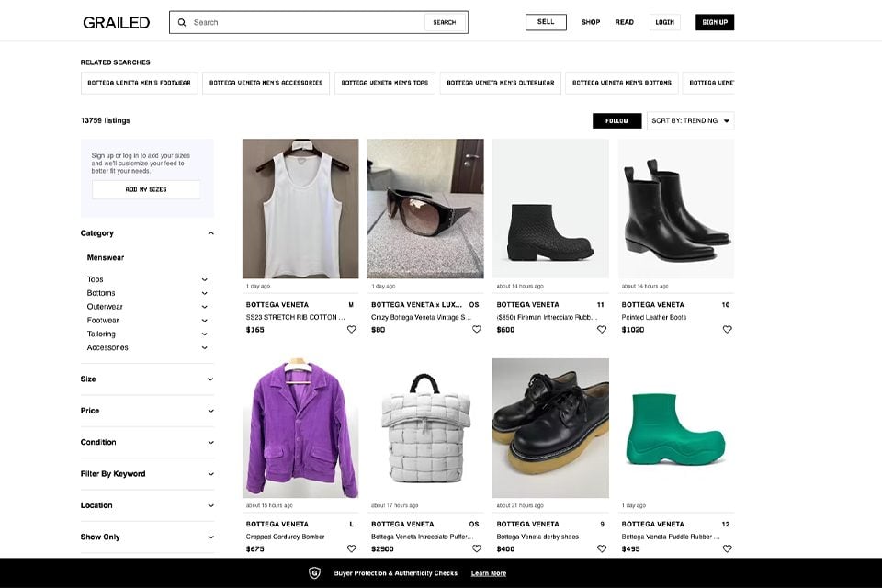Select the Menswear category
The height and width of the screenshot is (588, 882).
pyautogui.click(x=105, y=257)
